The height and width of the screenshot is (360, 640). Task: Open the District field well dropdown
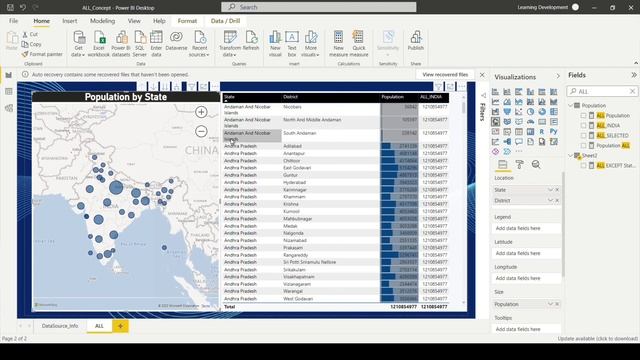pyautogui.click(x=550, y=200)
